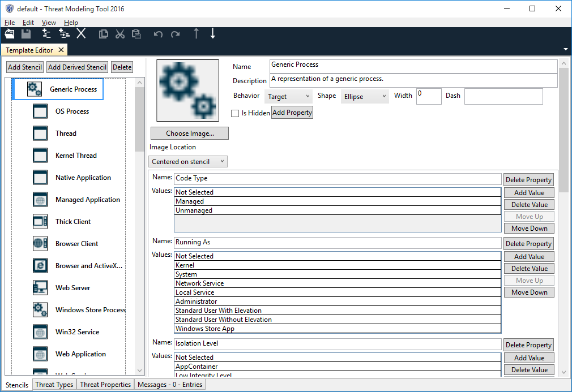Click Add Value for Code Type property
This screenshot has height=392, width=572.
(x=529, y=192)
